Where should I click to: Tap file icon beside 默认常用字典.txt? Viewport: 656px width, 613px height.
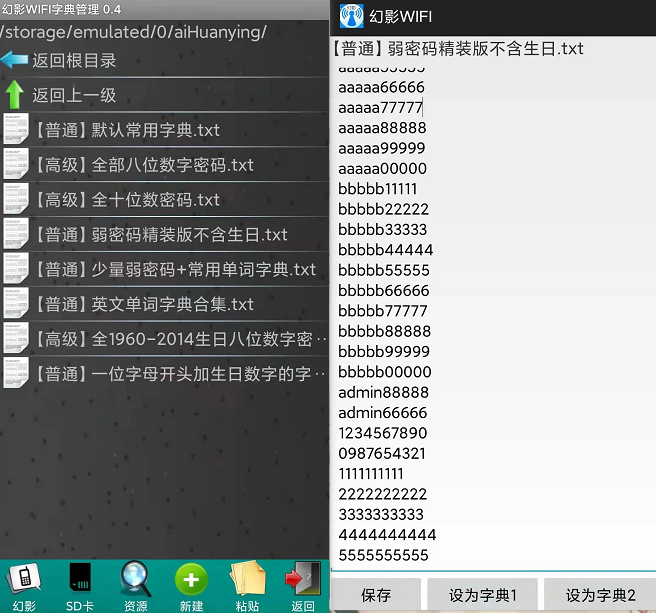pos(16,129)
